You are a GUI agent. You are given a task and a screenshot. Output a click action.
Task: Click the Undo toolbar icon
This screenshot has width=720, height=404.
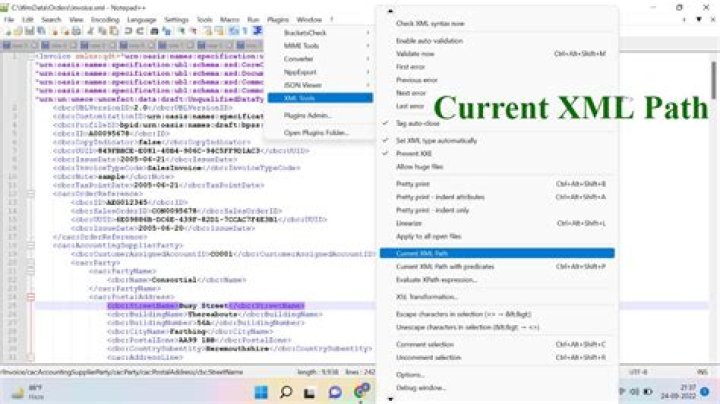[x=128, y=31]
